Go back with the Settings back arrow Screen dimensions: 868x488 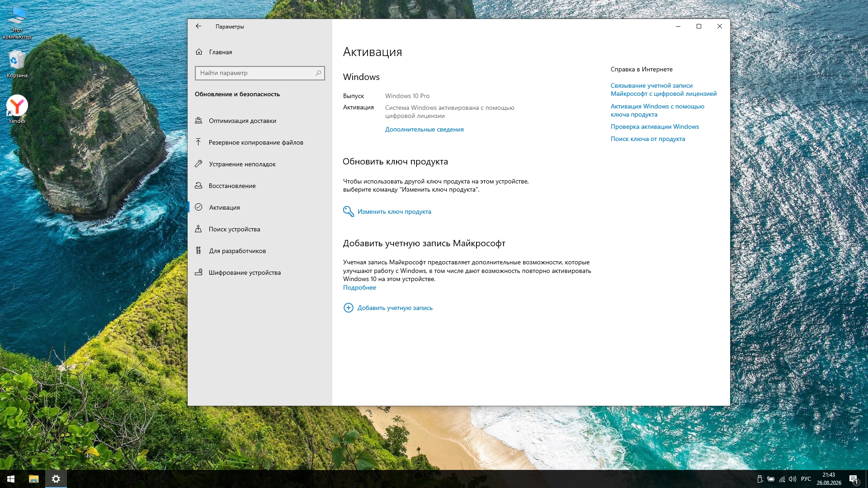tap(198, 26)
